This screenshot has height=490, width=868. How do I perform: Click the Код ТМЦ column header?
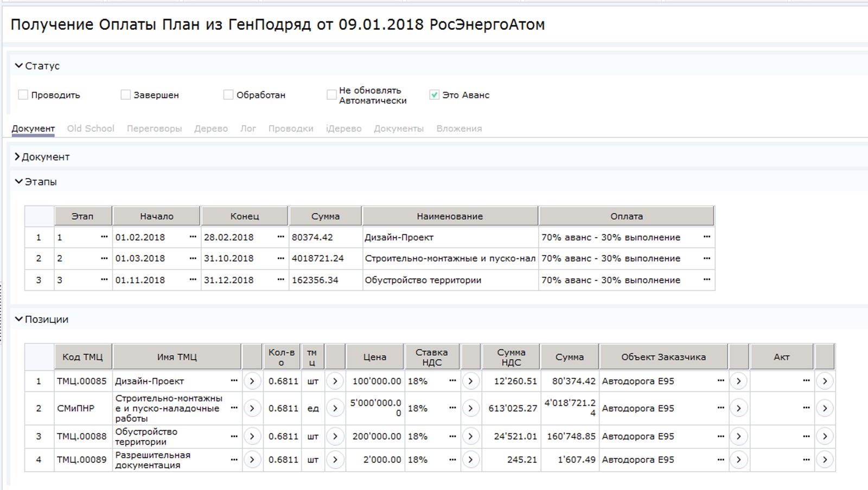pos(83,357)
